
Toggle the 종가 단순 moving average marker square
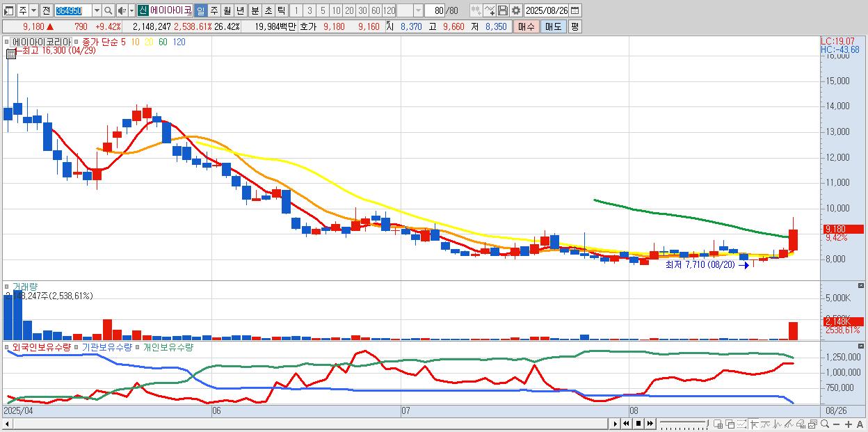(x=78, y=42)
